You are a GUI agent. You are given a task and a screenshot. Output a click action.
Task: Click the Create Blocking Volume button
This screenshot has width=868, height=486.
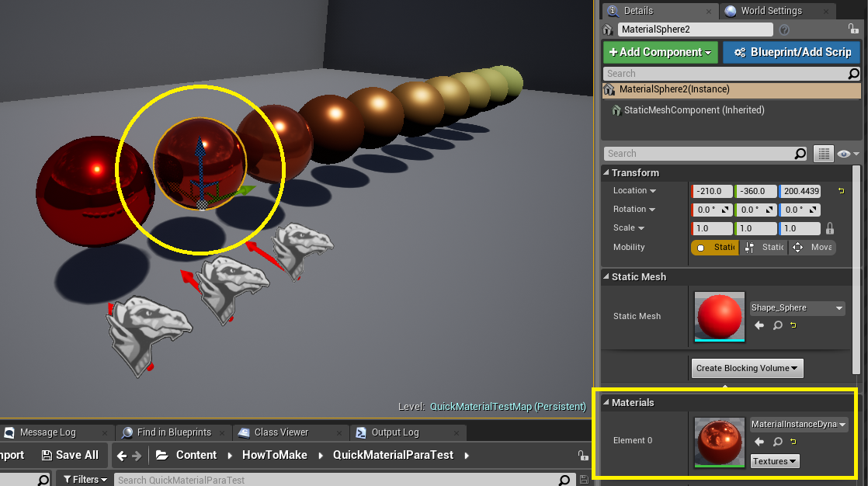point(747,368)
